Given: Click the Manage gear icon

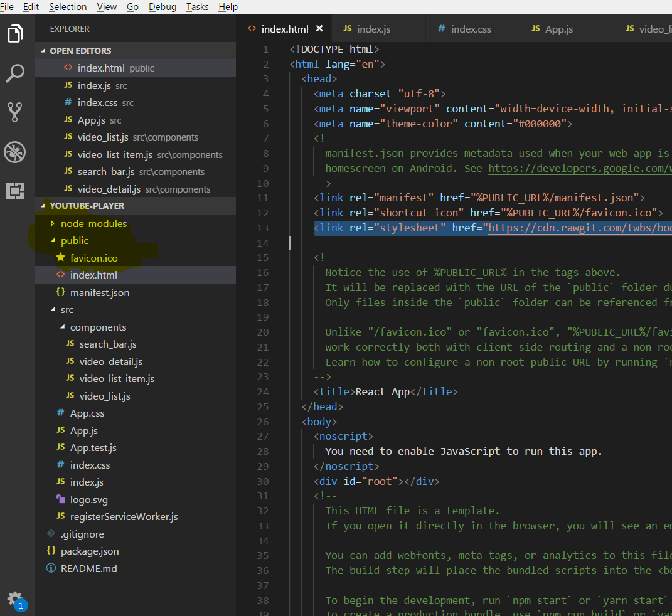Looking at the screenshot, I should 14,599.
